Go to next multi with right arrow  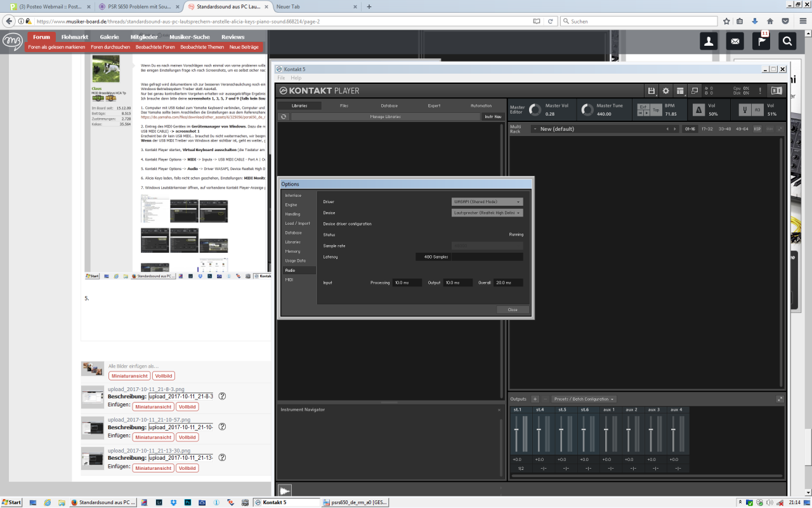tap(676, 129)
